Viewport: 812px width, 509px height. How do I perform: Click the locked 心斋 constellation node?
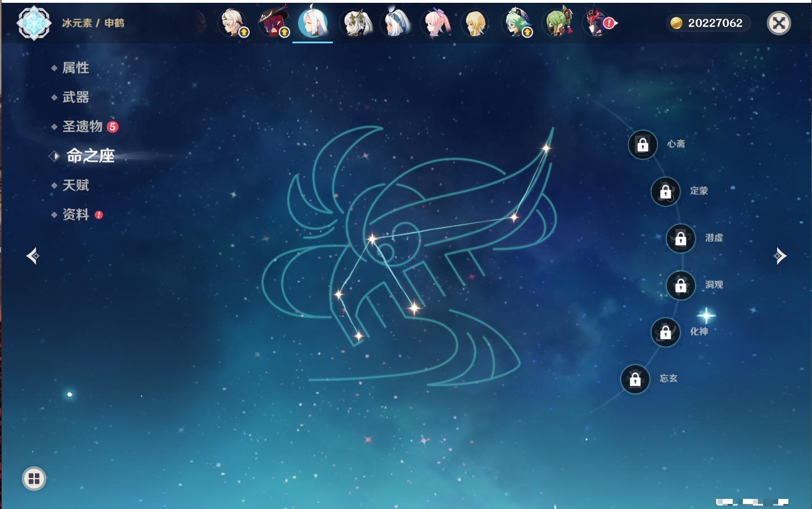(643, 145)
